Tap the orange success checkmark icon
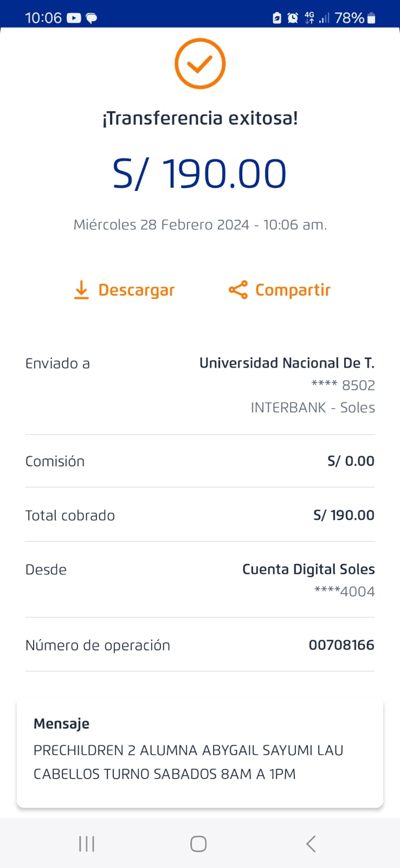 click(x=199, y=63)
